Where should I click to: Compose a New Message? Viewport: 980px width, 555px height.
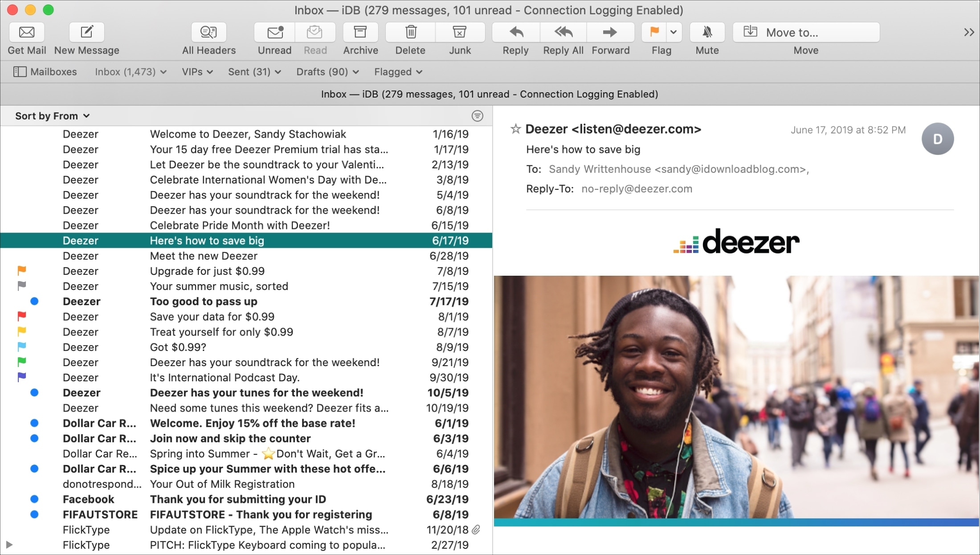87,32
